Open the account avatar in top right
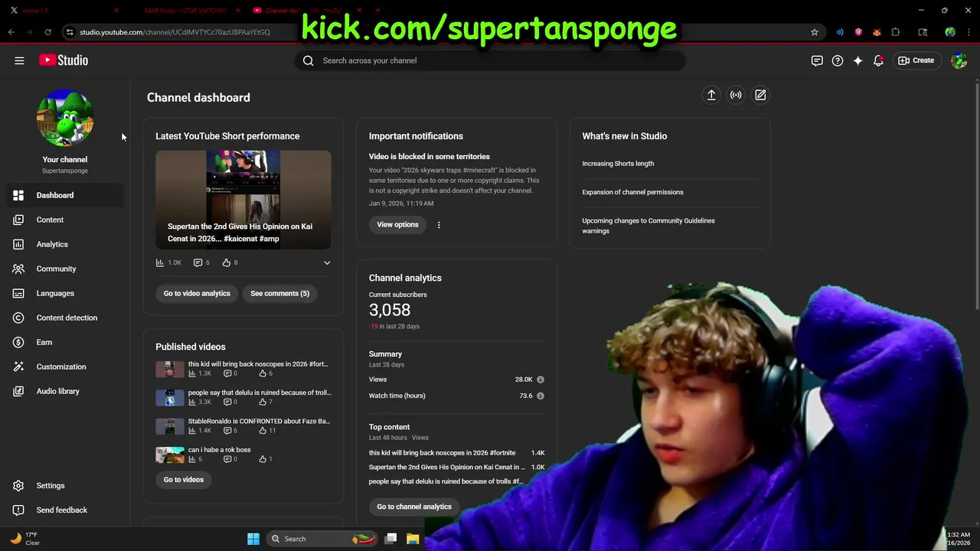This screenshot has width=980, height=551. 959,60
